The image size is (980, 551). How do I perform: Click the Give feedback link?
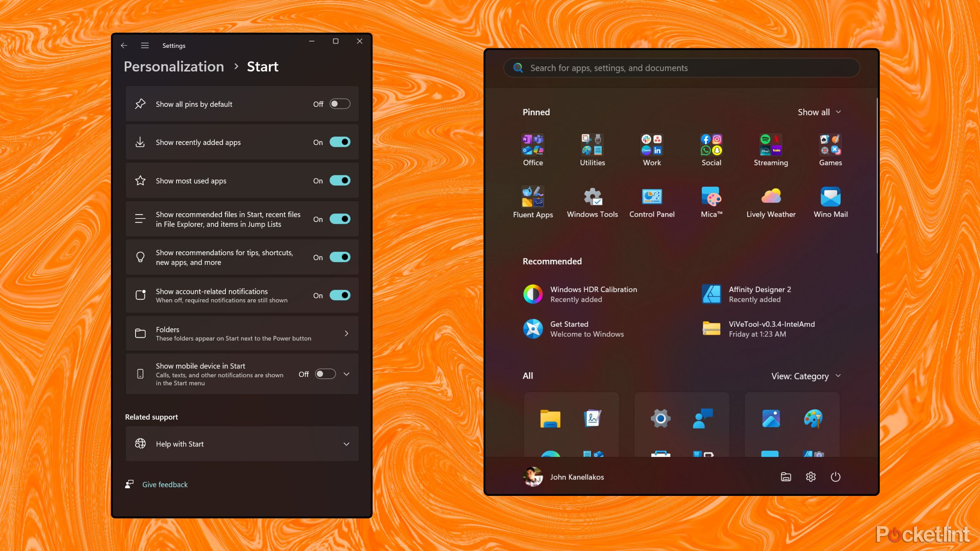tap(165, 484)
